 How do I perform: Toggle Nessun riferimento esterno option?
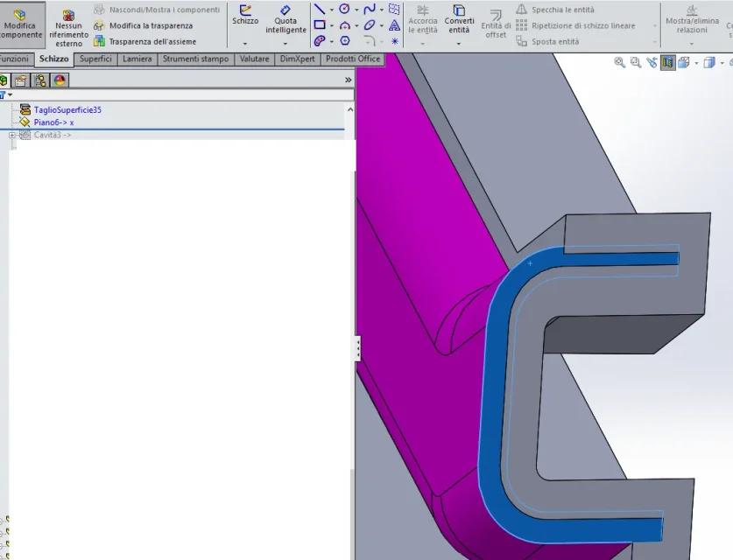point(68,28)
